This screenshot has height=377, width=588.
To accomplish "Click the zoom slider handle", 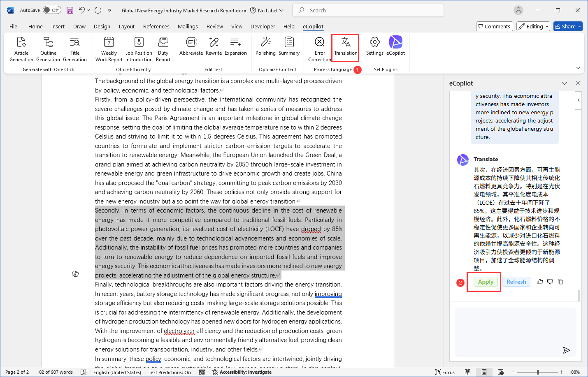I will pos(538,372).
